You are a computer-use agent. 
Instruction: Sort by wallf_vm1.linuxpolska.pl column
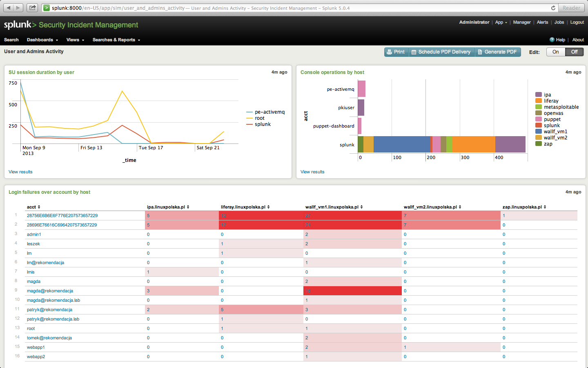tap(334, 207)
